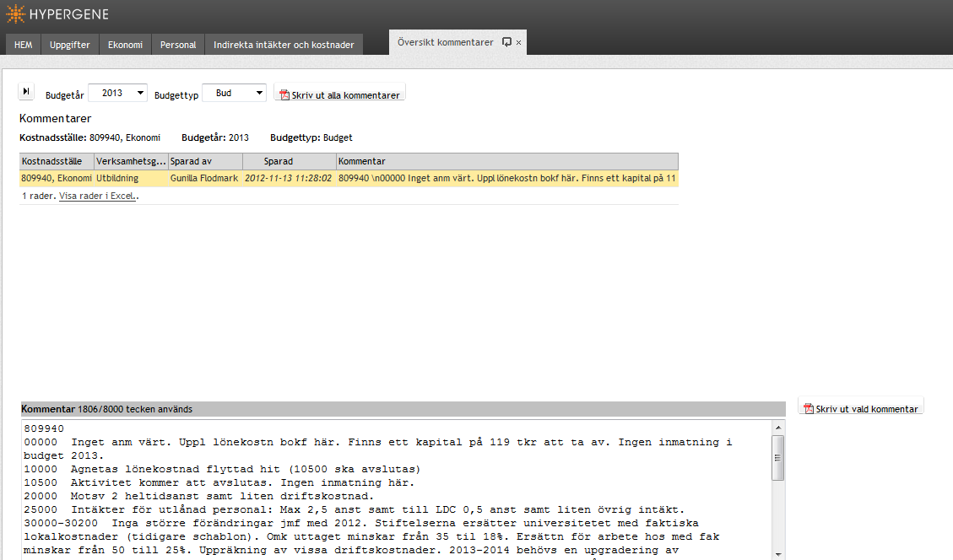Screen dimensions: 953x560
Task: Expand the side panel arrow button
Action: [x=26, y=91]
